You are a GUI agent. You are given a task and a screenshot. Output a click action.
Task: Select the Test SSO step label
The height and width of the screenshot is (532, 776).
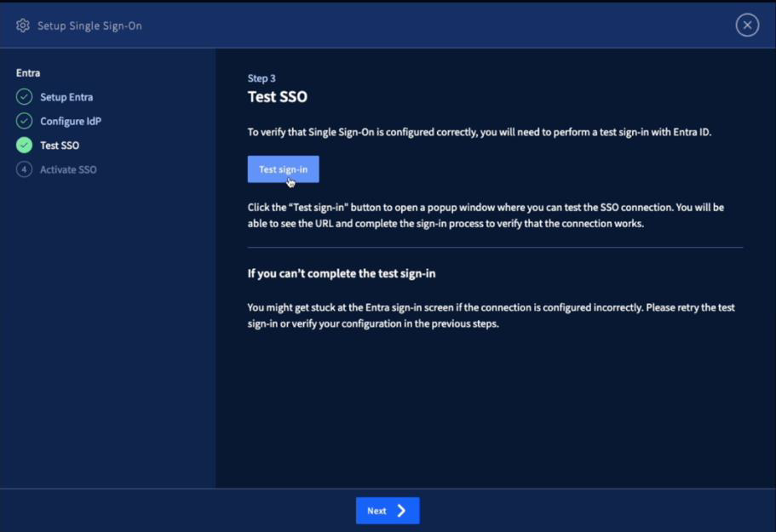[x=60, y=146]
